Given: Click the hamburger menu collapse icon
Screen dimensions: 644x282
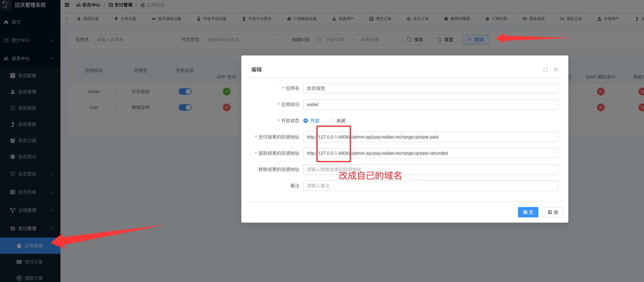Looking at the screenshot, I should [x=67, y=5].
